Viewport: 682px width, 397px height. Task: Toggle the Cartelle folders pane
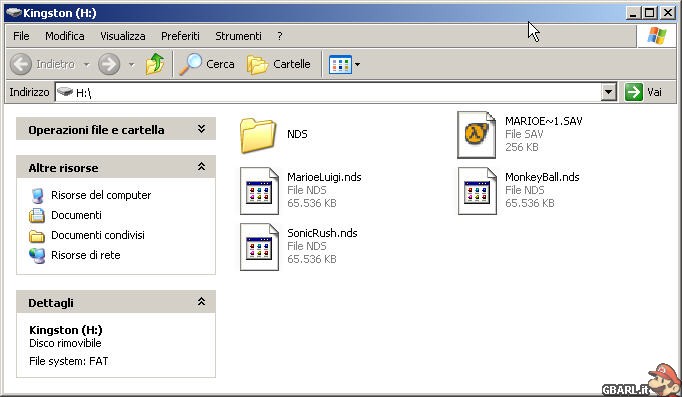(279, 64)
